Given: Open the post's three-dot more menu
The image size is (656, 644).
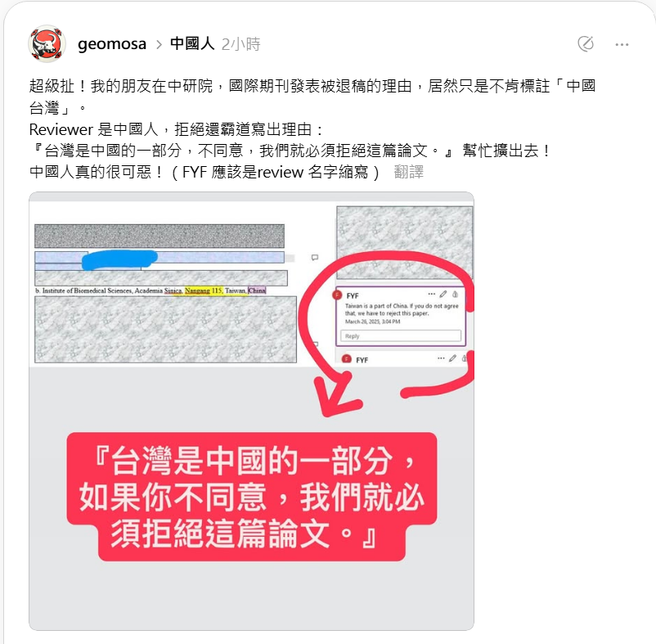Looking at the screenshot, I should click(622, 44).
